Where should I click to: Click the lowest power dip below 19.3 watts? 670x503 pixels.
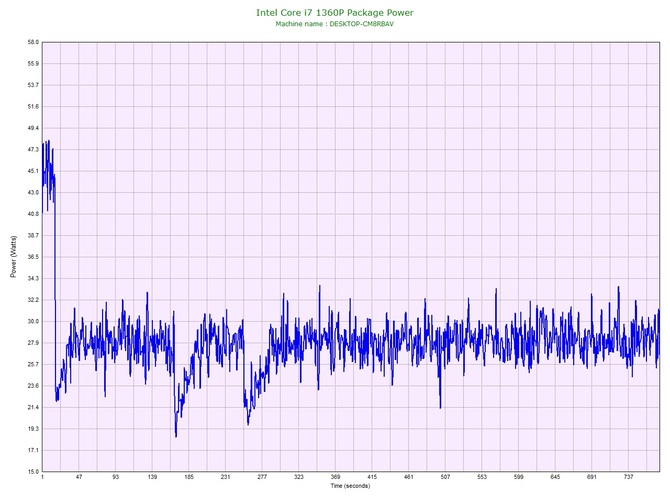pos(176,435)
